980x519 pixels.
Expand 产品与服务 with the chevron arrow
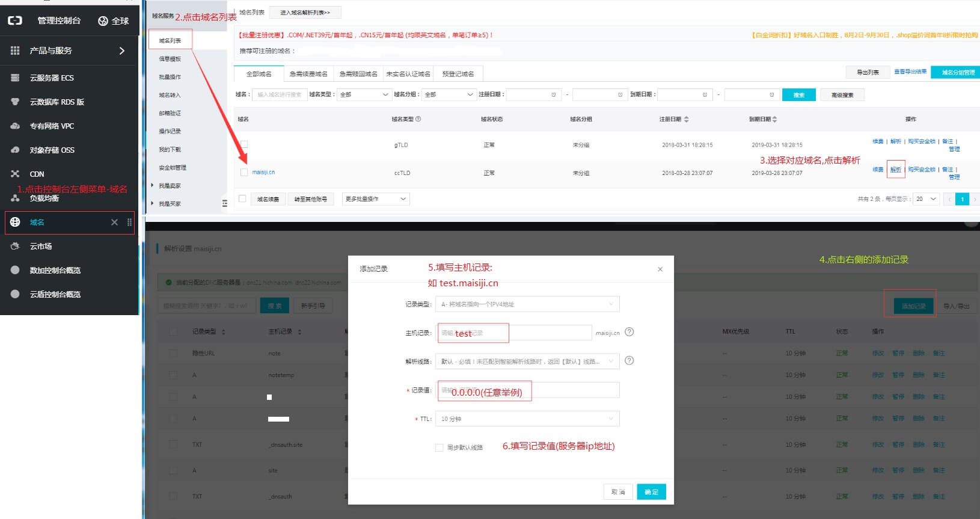click(122, 51)
